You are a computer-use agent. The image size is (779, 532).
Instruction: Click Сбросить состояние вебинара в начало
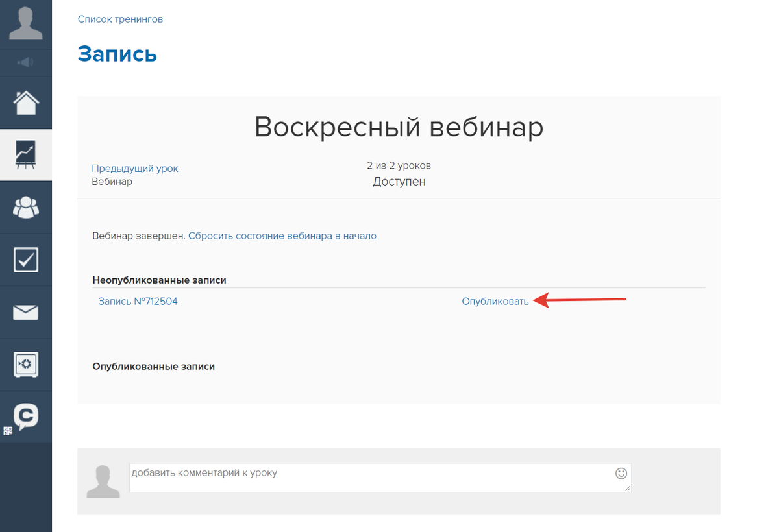tap(282, 236)
